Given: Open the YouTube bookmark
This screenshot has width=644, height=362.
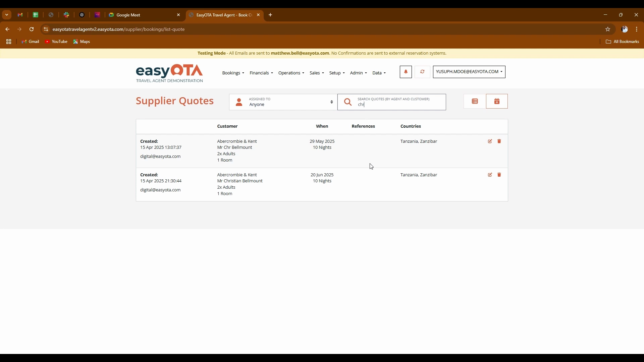Looking at the screenshot, I should pyautogui.click(x=56, y=42).
